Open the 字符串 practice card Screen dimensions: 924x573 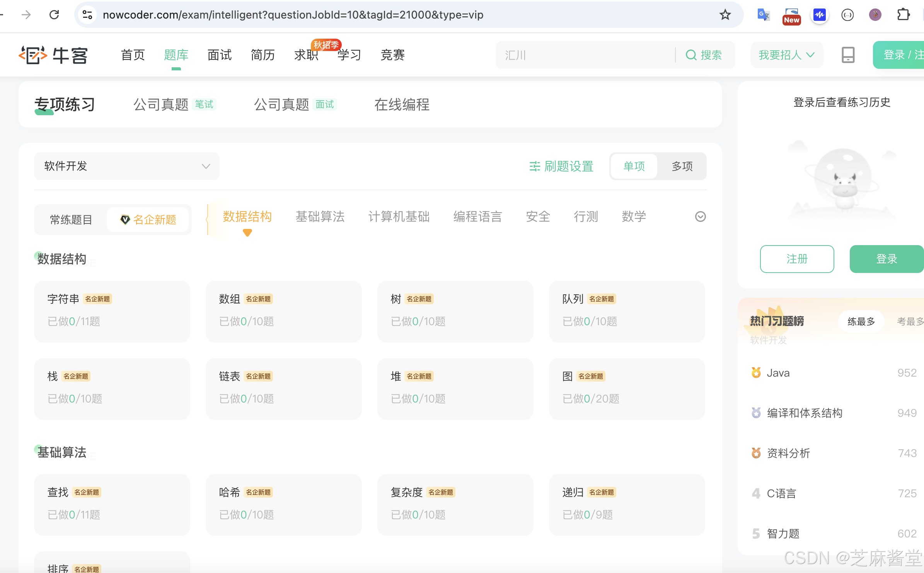pyautogui.click(x=112, y=311)
